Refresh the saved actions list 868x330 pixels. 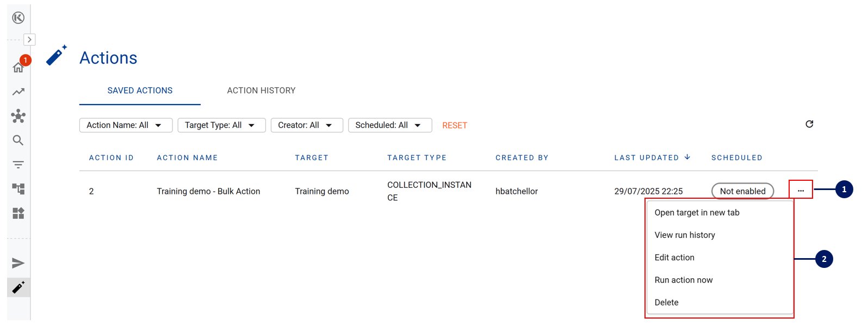(809, 124)
